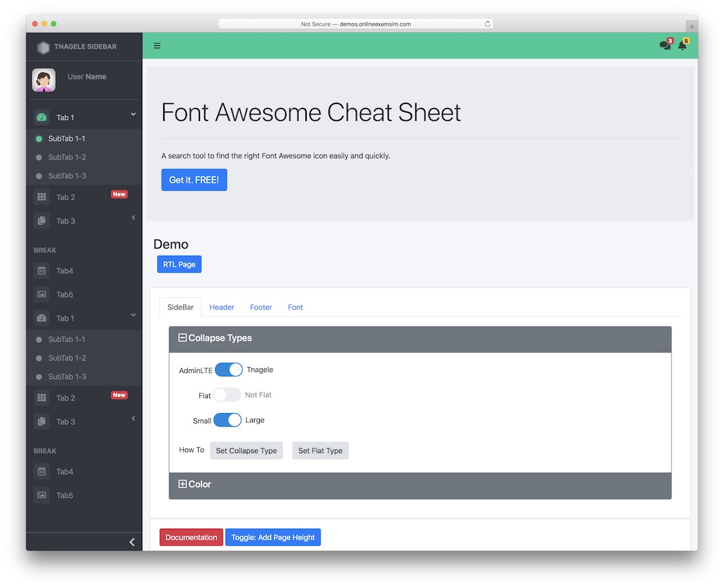
Task: Toggle the AdminLTE / Tnagele switch
Action: click(x=228, y=370)
